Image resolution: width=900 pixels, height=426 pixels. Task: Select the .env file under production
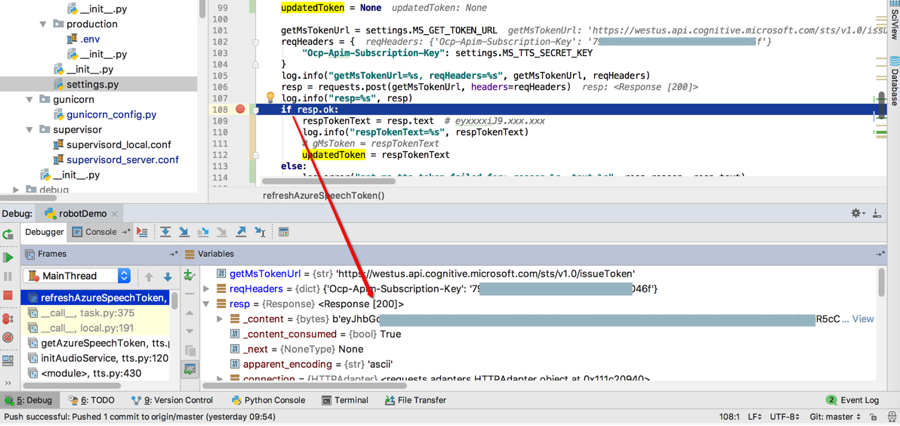tap(90, 39)
